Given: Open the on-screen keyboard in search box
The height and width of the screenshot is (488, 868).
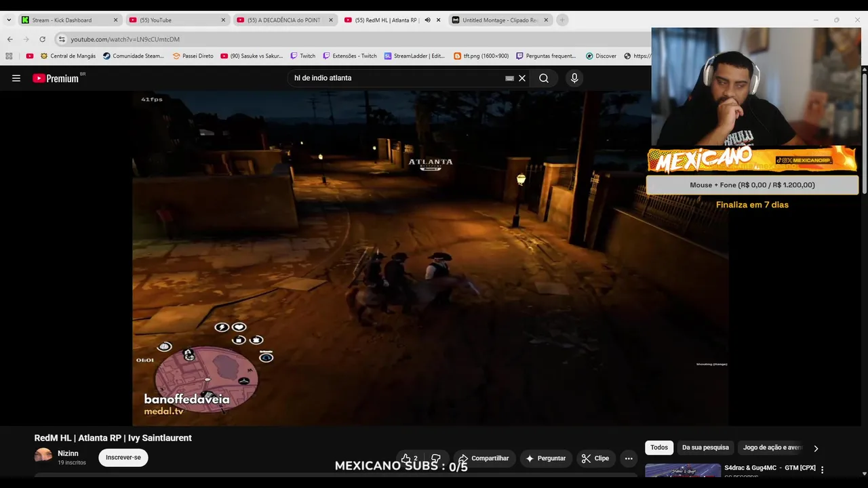Looking at the screenshot, I should (509, 78).
